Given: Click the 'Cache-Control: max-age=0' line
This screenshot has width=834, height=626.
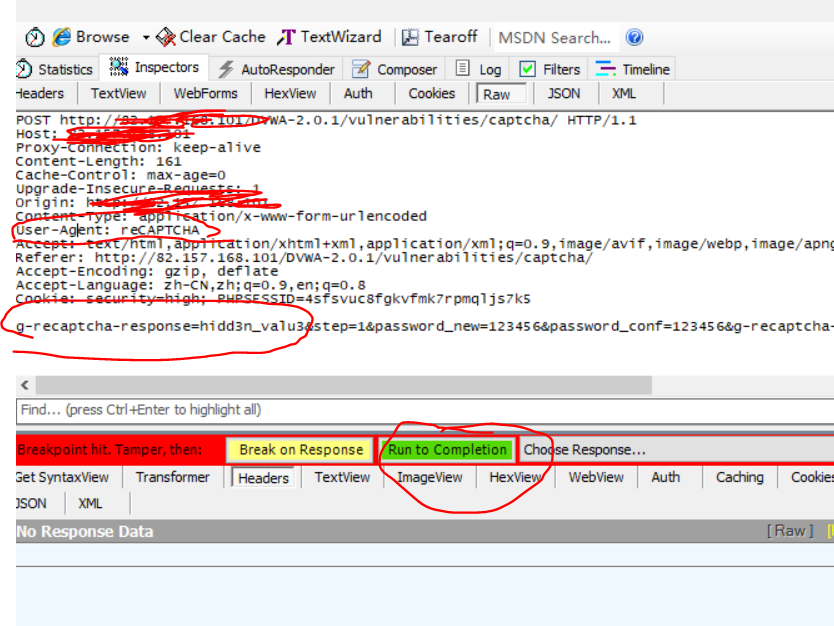Looking at the screenshot, I should pyautogui.click(x=121, y=176).
